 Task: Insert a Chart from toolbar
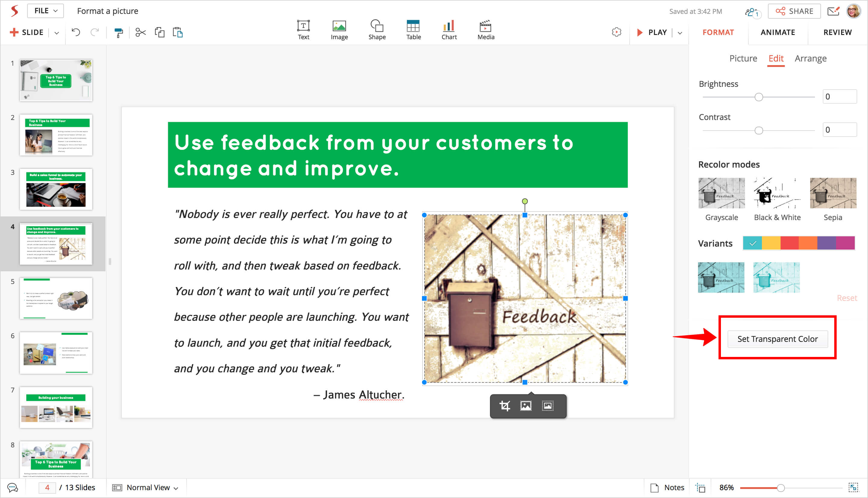click(x=448, y=30)
